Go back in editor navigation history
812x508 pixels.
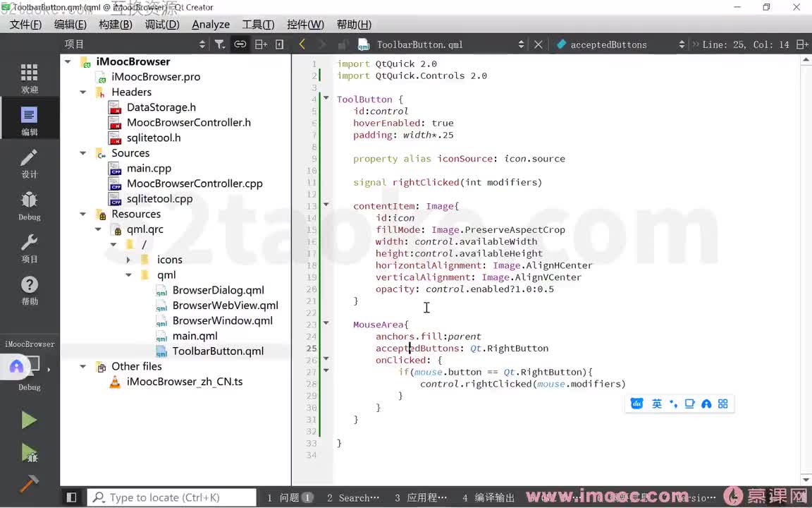coord(302,44)
